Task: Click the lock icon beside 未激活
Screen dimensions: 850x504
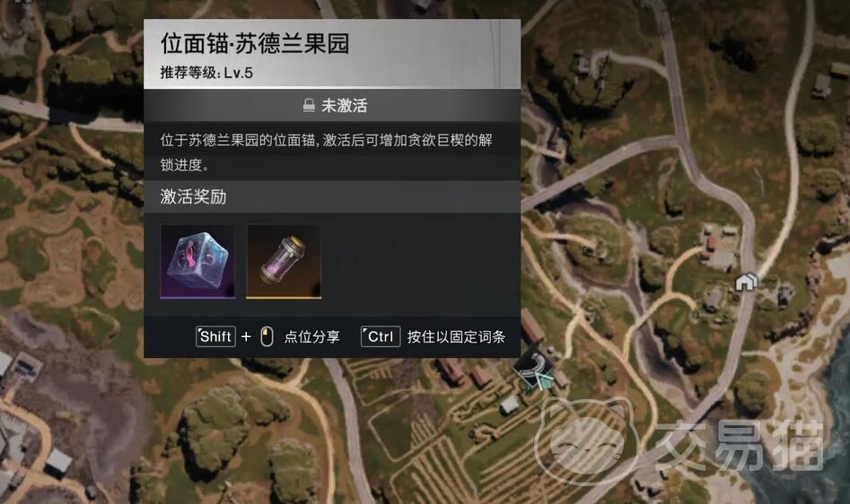Action: [x=309, y=105]
